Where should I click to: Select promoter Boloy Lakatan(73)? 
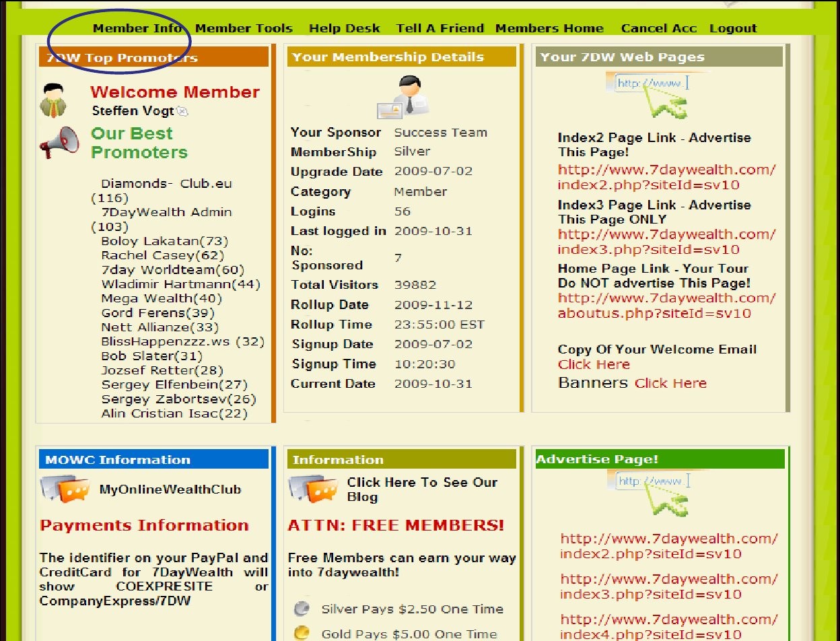(165, 241)
